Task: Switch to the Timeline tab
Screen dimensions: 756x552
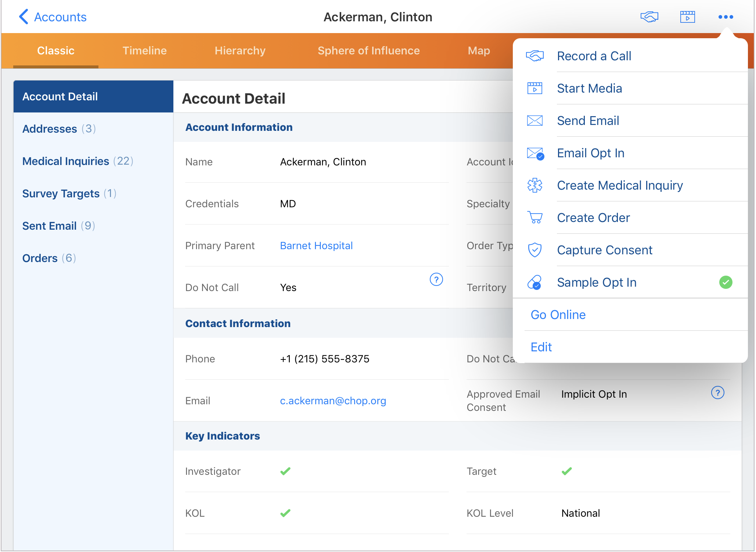Action: (144, 51)
